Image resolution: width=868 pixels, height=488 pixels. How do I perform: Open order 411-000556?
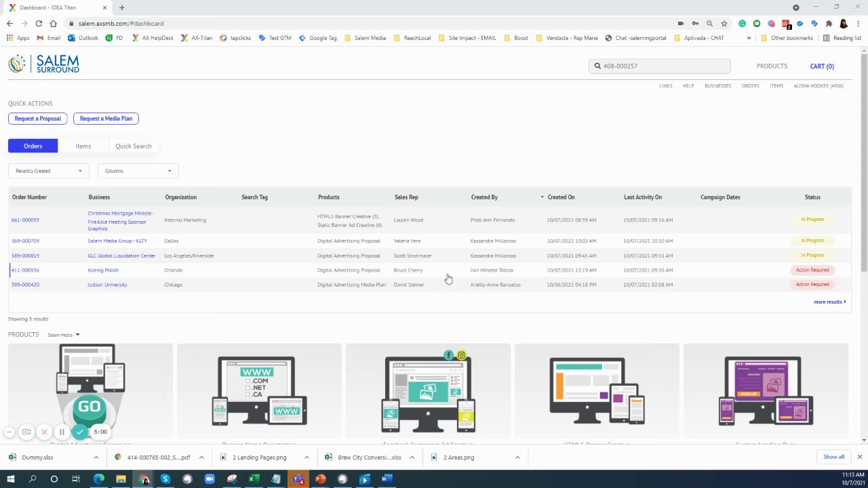(25, 270)
